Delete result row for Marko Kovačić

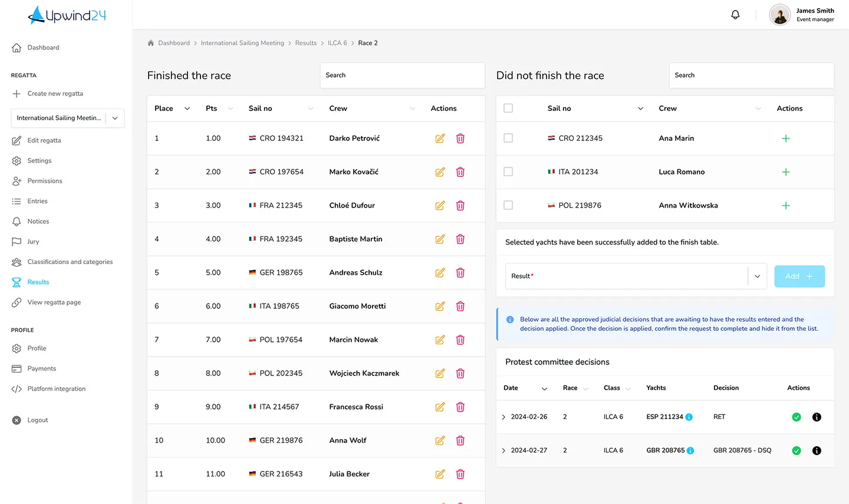pyautogui.click(x=460, y=172)
